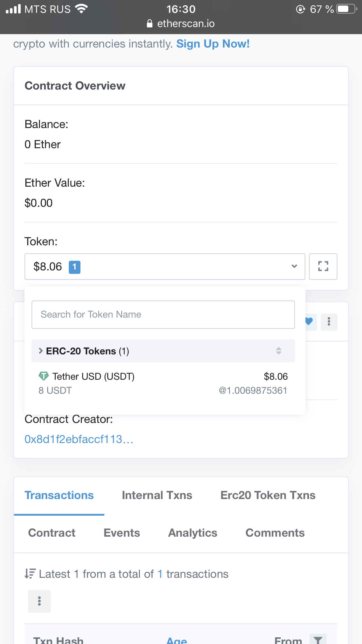Viewport: 362px width, 644px height.
Task: Click the Sign Up Now! link
Action: click(213, 44)
